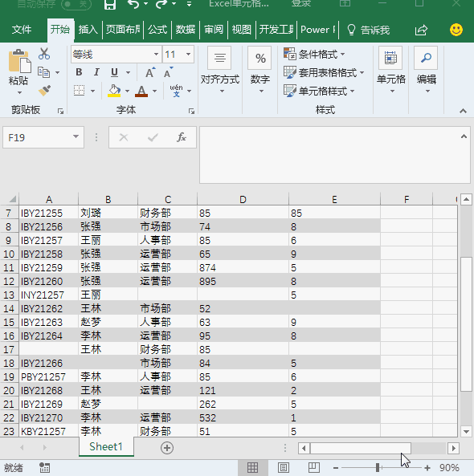Click the Insert Function fx icon
The image size is (474, 476).
tap(182, 137)
